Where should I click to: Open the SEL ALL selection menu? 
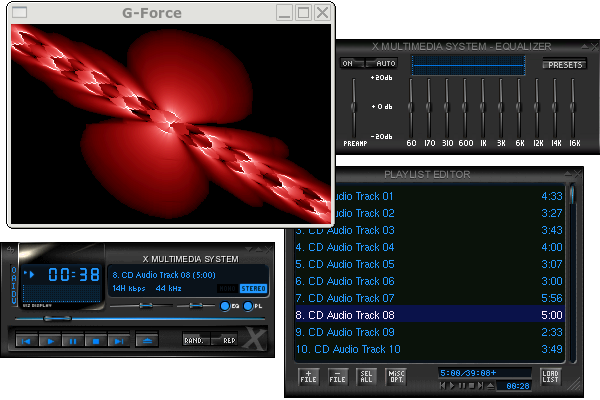click(366, 377)
